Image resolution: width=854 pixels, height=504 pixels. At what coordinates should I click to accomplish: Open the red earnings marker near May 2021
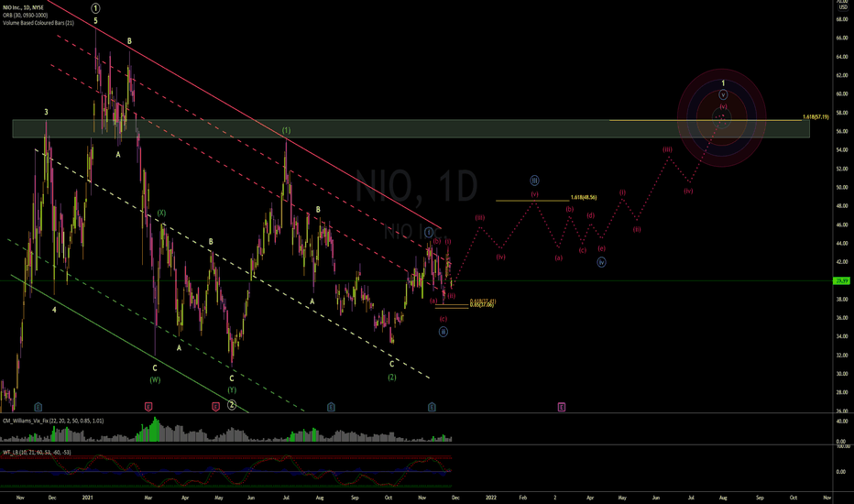(215, 407)
